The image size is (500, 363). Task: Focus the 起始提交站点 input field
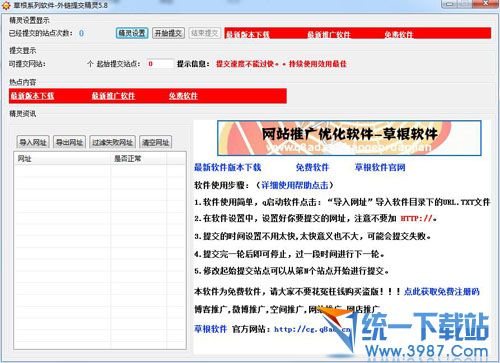click(x=160, y=64)
